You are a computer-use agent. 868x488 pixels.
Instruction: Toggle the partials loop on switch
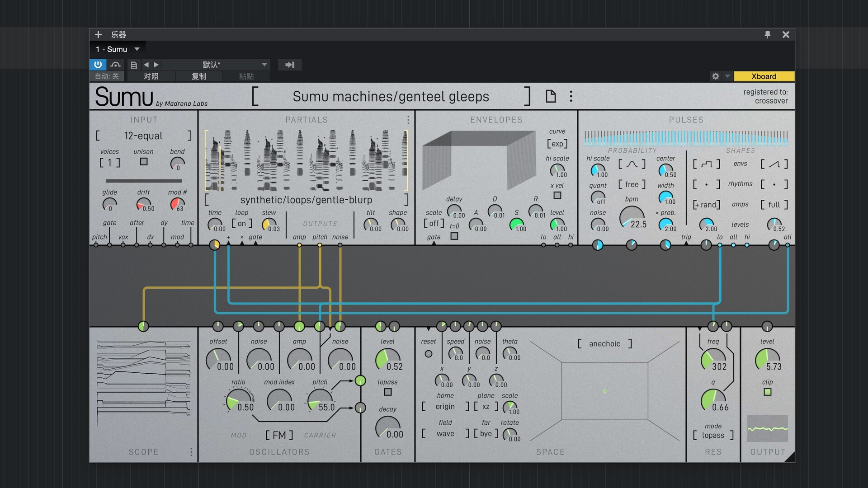pos(242,223)
